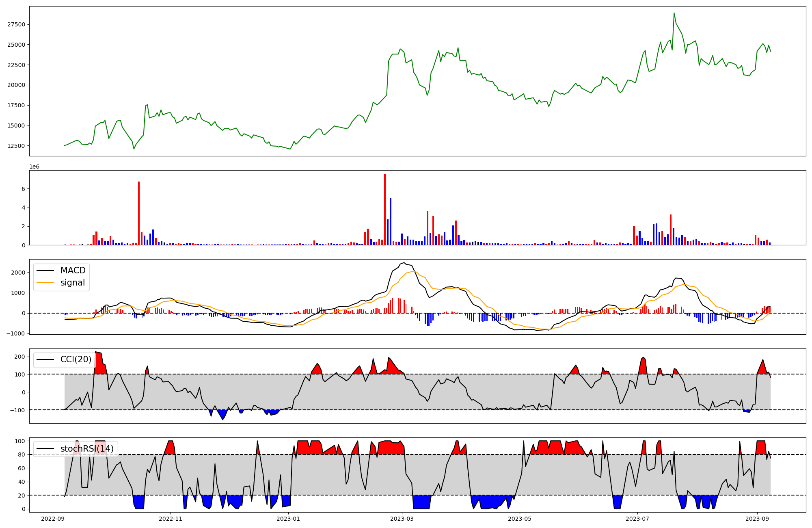Select the stochRSI(14) legend entry

coord(87,449)
